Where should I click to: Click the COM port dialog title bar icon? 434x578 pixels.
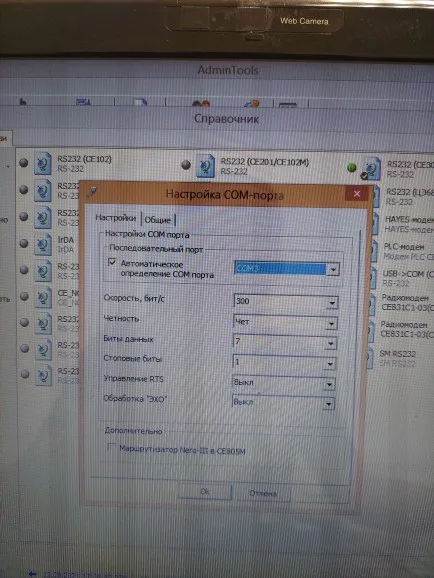point(92,192)
